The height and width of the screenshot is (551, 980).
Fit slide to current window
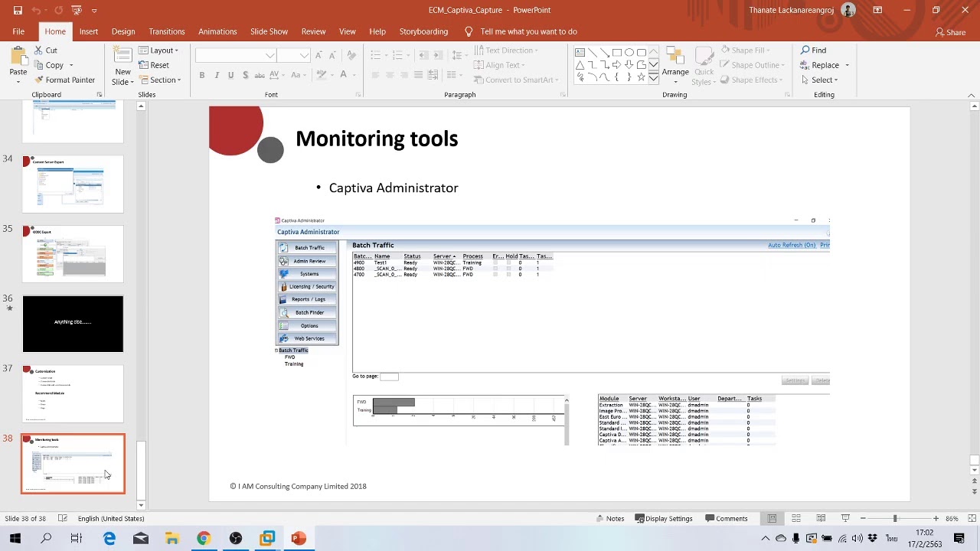[x=971, y=518]
